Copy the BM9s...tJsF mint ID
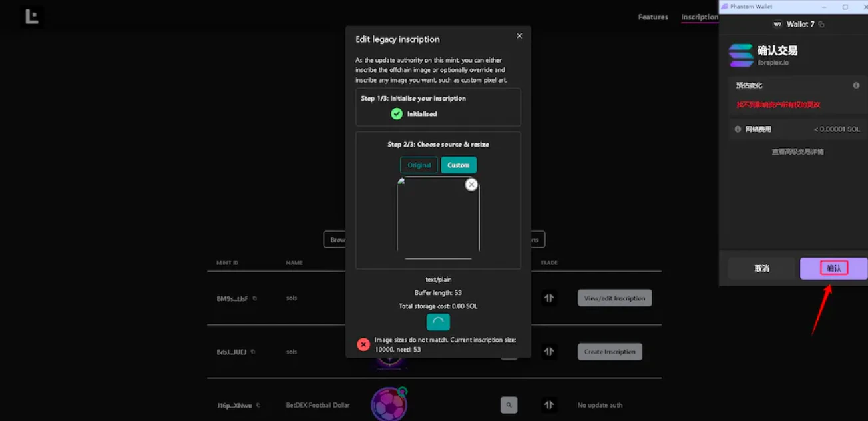The image size is (868, 421). (254, 299)
